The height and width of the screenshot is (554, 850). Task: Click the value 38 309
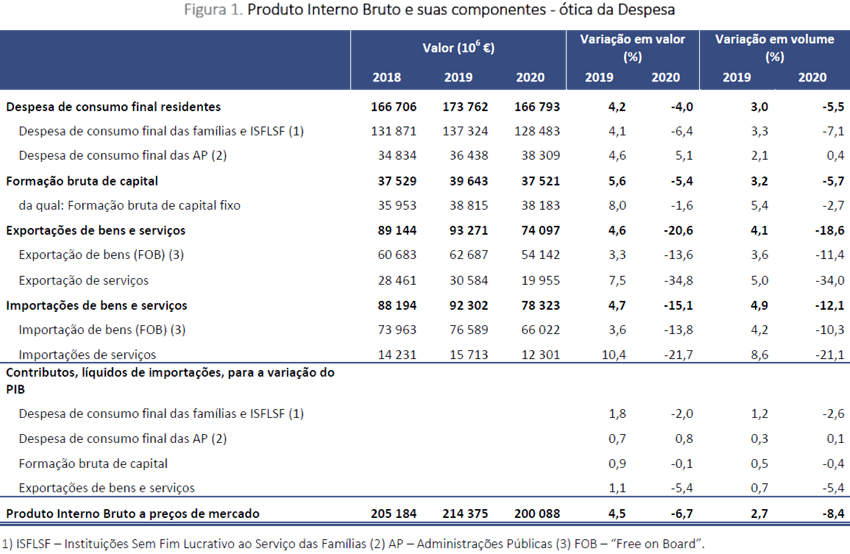(x=540, y=156)
